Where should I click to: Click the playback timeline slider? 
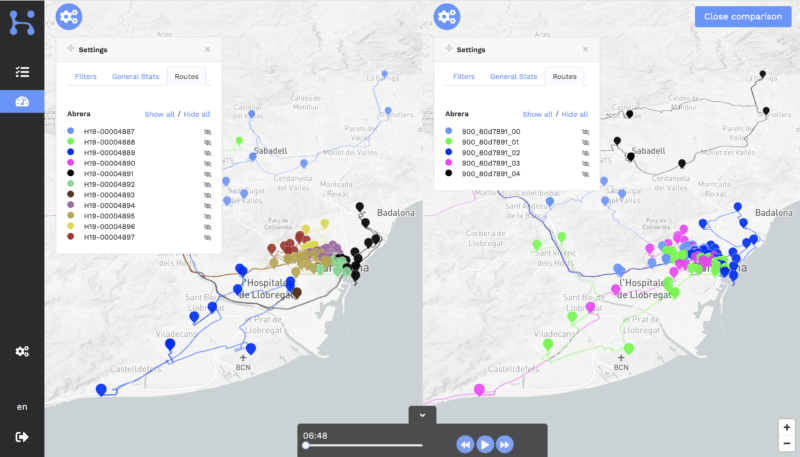tap(362, 445)
